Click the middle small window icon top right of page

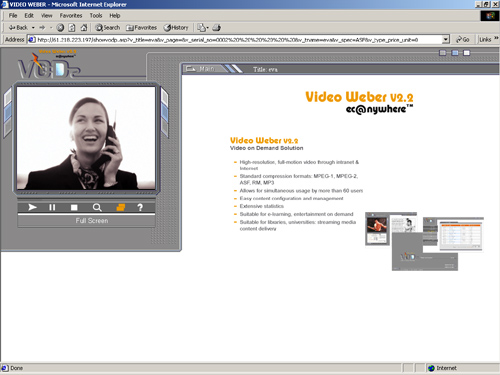coord(455,53)
